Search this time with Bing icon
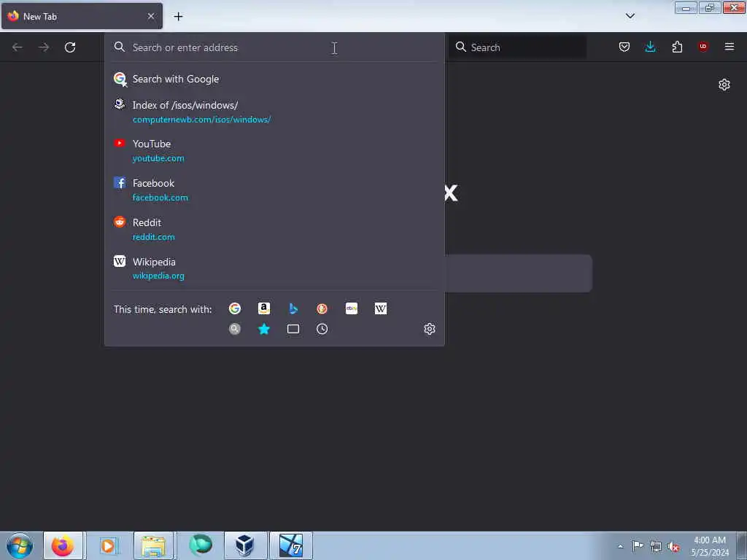The image size is (747, 560). (293, 308)
